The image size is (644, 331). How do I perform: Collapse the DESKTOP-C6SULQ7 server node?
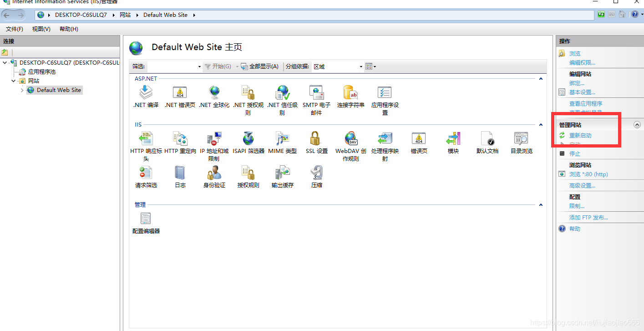[5, 62]
